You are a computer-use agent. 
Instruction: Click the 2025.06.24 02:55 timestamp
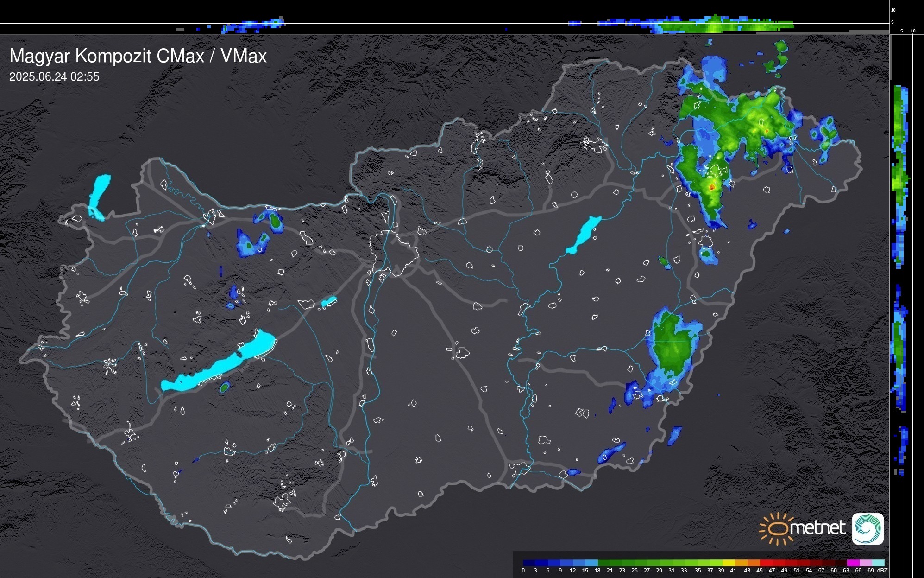click(x=54, y=77)
